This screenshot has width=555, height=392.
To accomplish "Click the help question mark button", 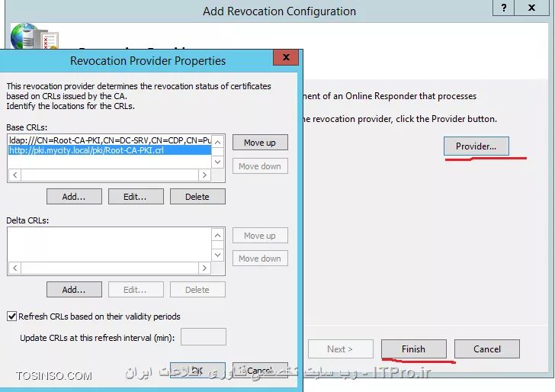I will click(x=503, y=8).
